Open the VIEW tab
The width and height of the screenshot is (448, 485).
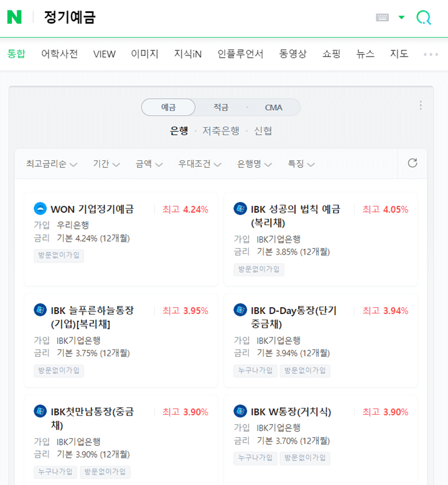click(105, 54)
